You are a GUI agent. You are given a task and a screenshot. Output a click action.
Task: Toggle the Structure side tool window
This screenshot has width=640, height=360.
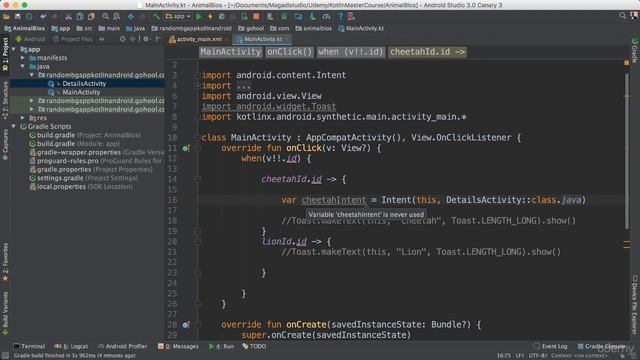click(x=5, y=100)
